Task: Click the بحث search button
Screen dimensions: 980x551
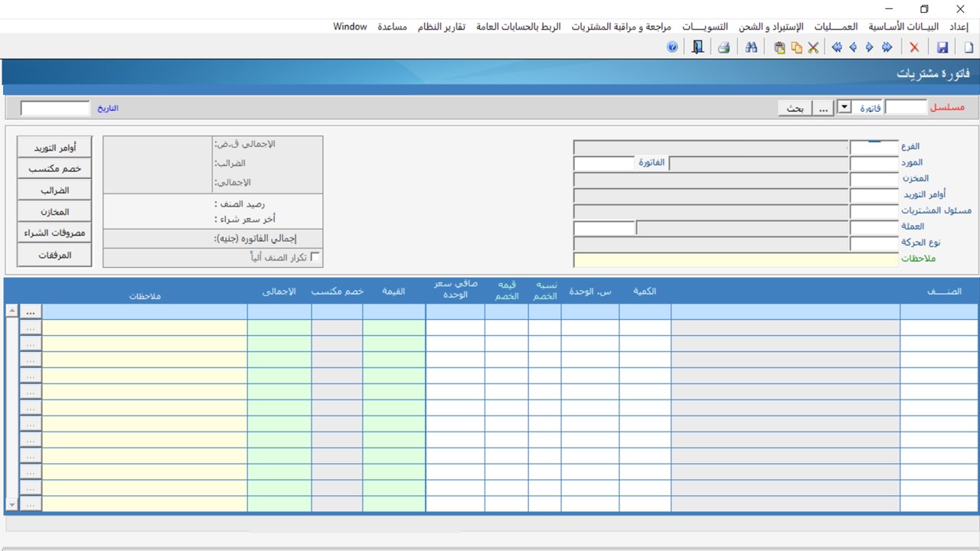Action: [795, 108]
